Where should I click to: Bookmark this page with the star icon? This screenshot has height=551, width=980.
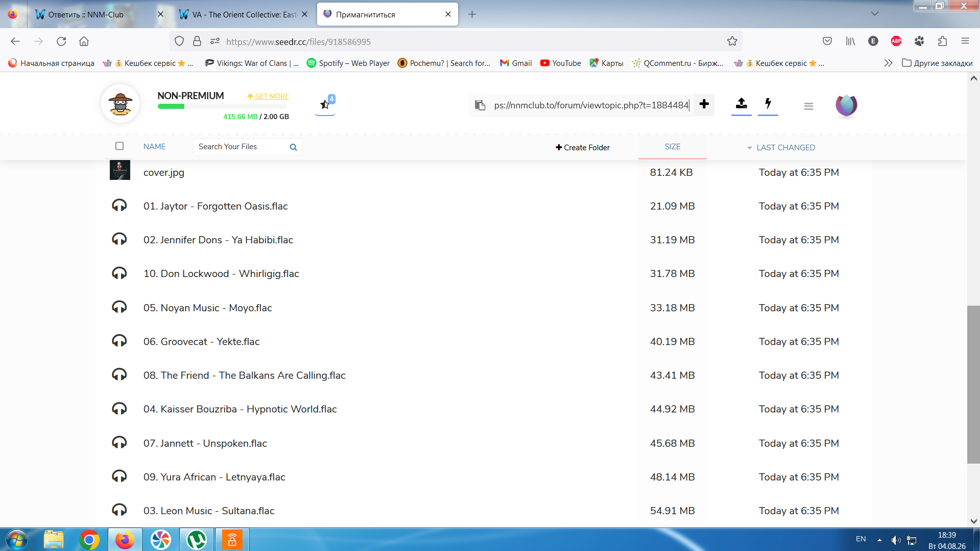(x=732, y=41)
